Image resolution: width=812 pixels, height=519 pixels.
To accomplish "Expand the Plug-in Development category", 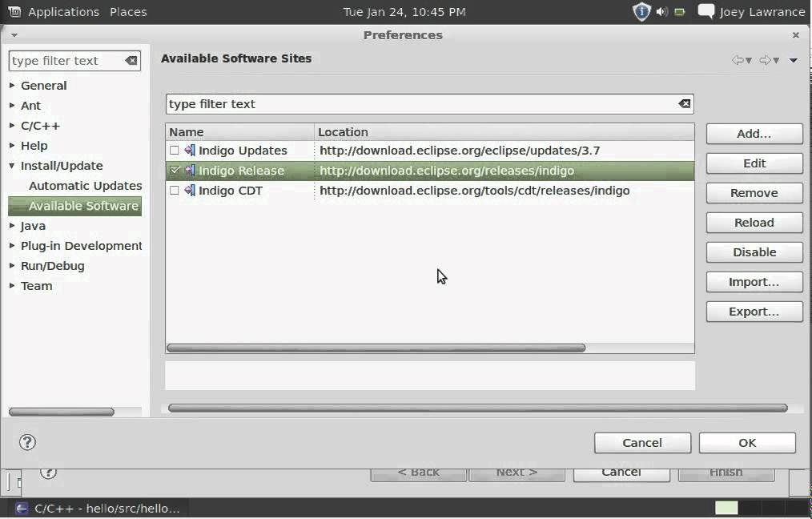I will 12,246.
